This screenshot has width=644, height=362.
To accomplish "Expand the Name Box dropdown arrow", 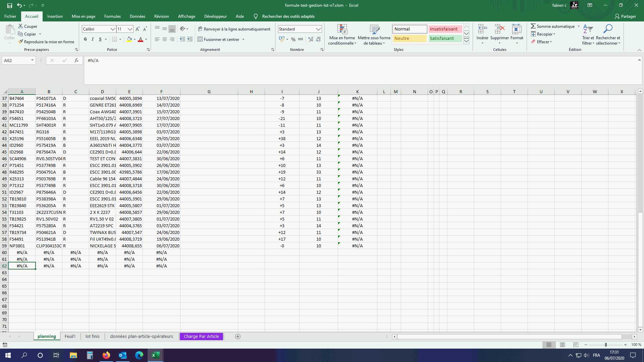I will (x=32, y=60).
